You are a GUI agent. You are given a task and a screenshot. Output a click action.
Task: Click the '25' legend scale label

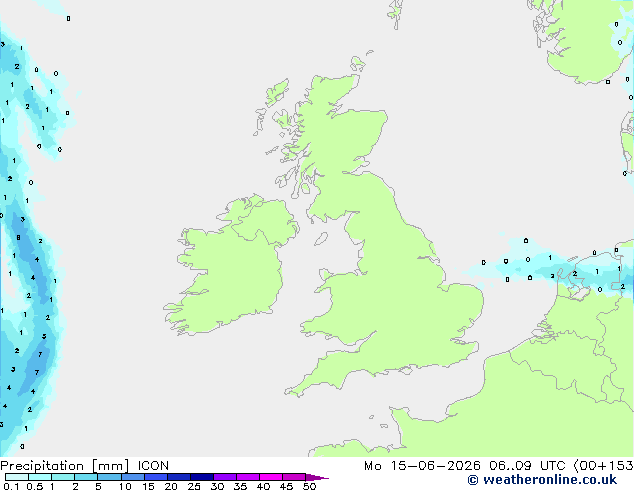coord(194,486)
